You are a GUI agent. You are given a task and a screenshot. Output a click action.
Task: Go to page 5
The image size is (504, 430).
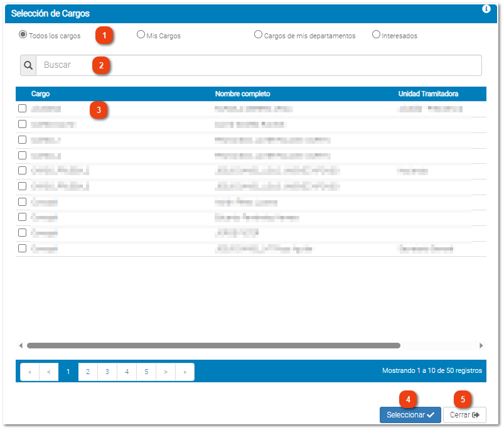(x=146, y=372)
